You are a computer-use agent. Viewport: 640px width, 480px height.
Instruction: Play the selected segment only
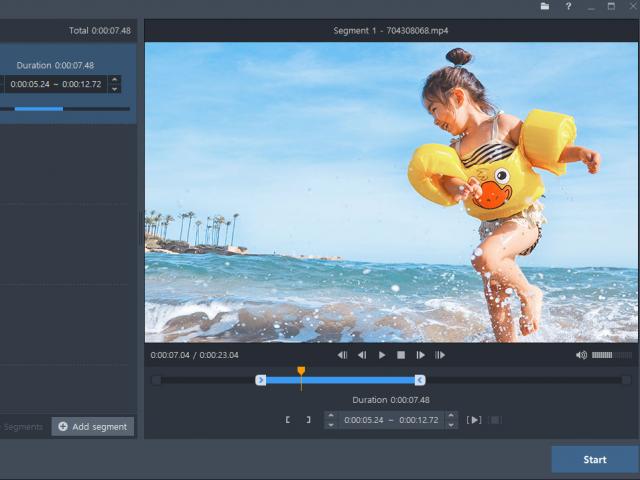[475, 420]
